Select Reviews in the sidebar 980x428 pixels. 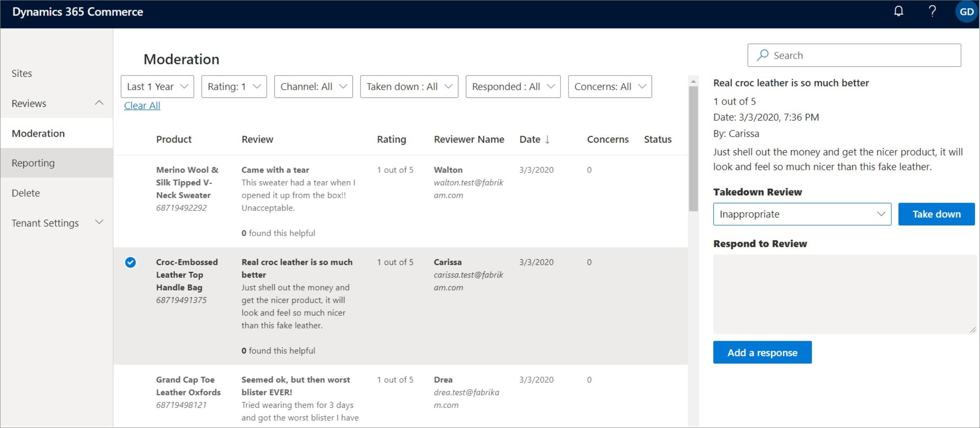tap(29, 103)
